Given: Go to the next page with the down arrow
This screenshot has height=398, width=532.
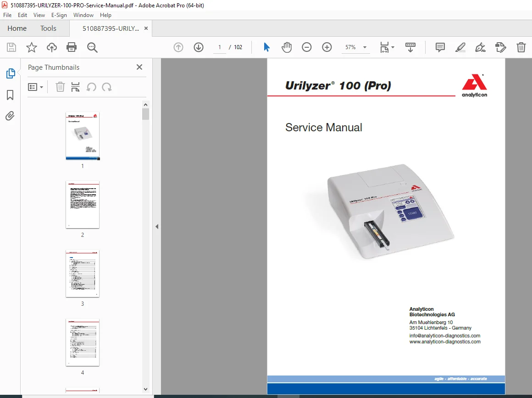Looking at the screenshot, I should coord(199,47).
